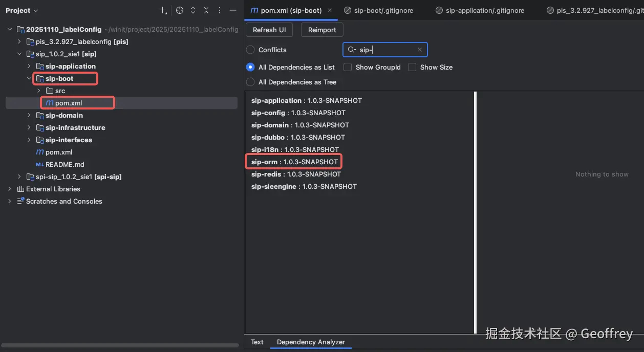Click the Scratches and Consoles icon
The width and height of the screenshot is (644, 352).
click(x=20, y=201)
